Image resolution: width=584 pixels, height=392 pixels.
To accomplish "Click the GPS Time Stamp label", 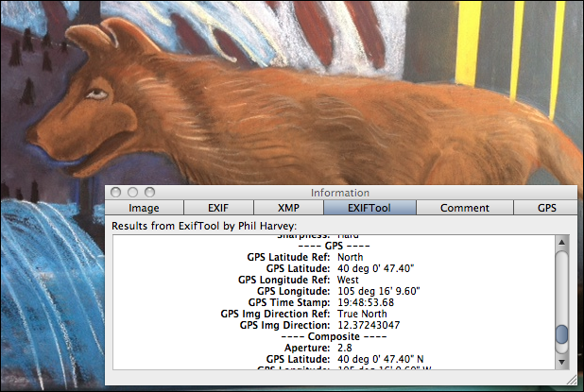I will 289,302.
